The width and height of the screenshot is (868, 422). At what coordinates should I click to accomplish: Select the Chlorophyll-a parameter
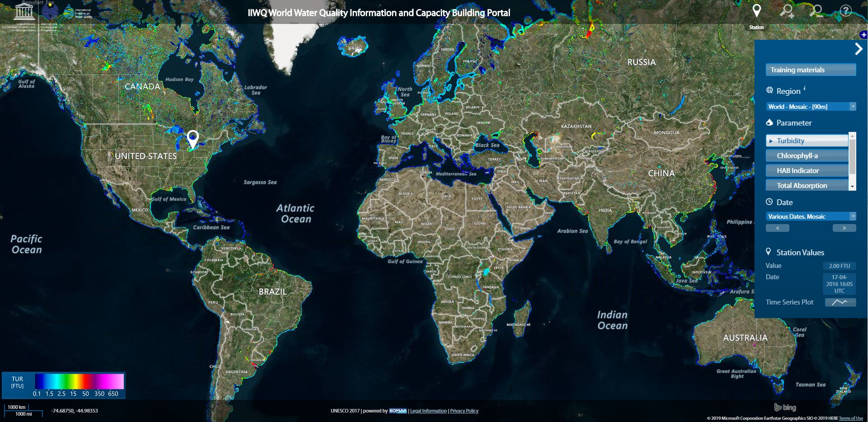(807, 155)
